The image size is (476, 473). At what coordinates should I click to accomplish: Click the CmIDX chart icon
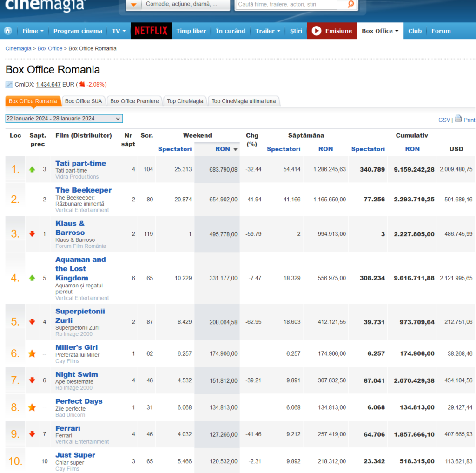(x=9, y=85)
